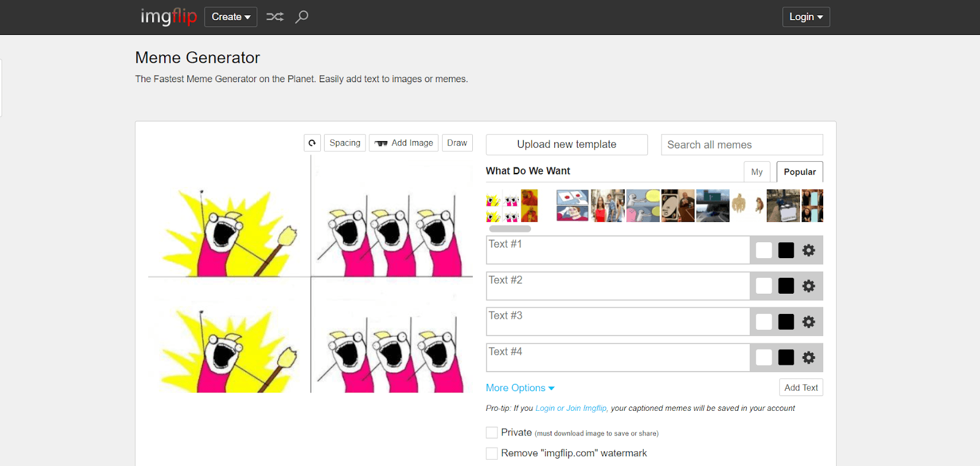The width and height of the screenshot is (980, 466).
Task: Click the Text #1 input box
Action: tap(618, 250)
